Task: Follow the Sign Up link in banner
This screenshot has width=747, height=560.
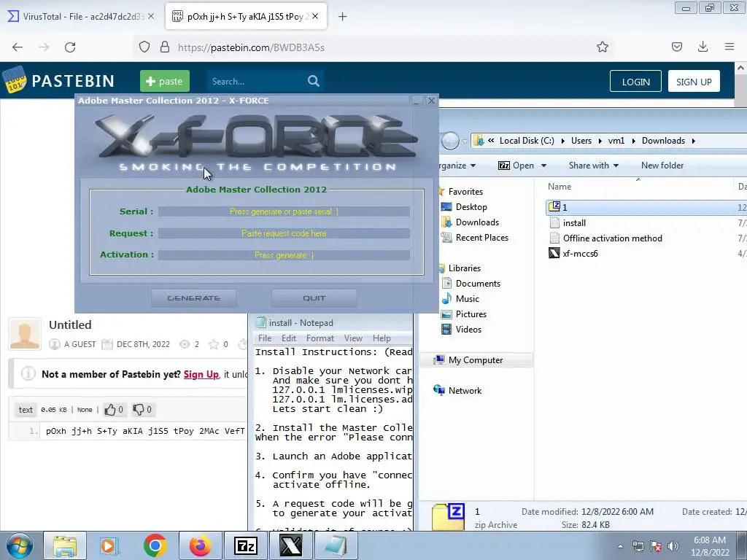Action: click(201, 374)
